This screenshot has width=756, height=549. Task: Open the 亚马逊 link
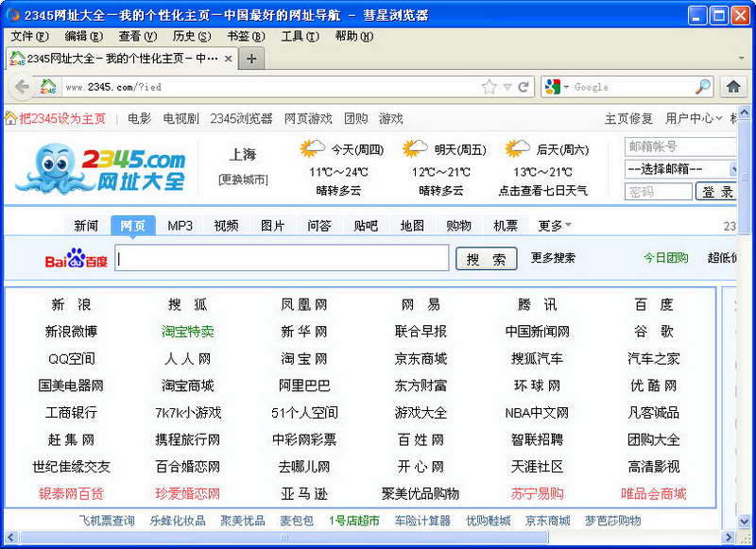pyautogui.click(x=304, y=493)
